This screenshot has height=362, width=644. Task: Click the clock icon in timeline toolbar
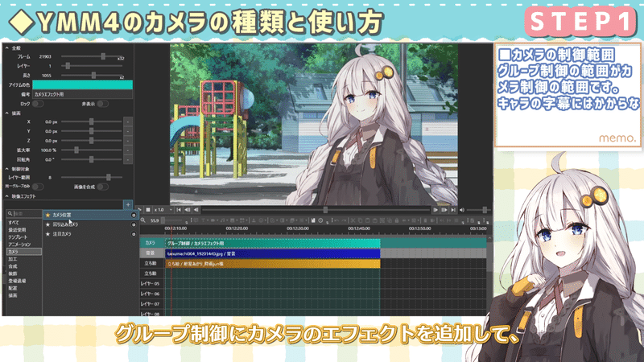tap(320, 220)
